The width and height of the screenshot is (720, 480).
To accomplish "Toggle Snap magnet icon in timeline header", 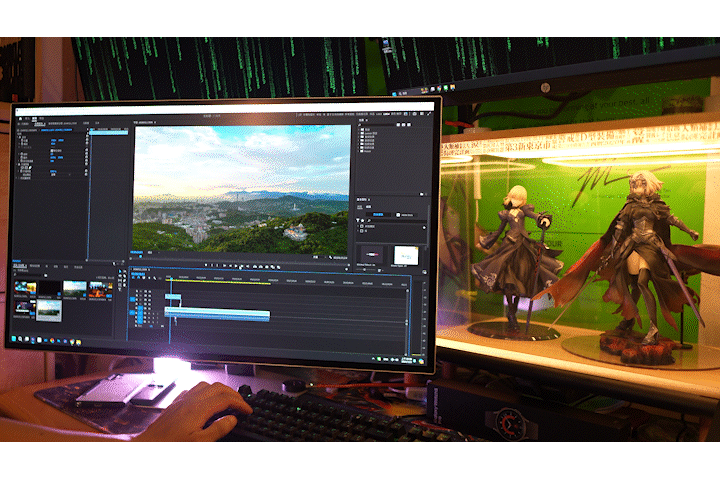I will 138,277.
